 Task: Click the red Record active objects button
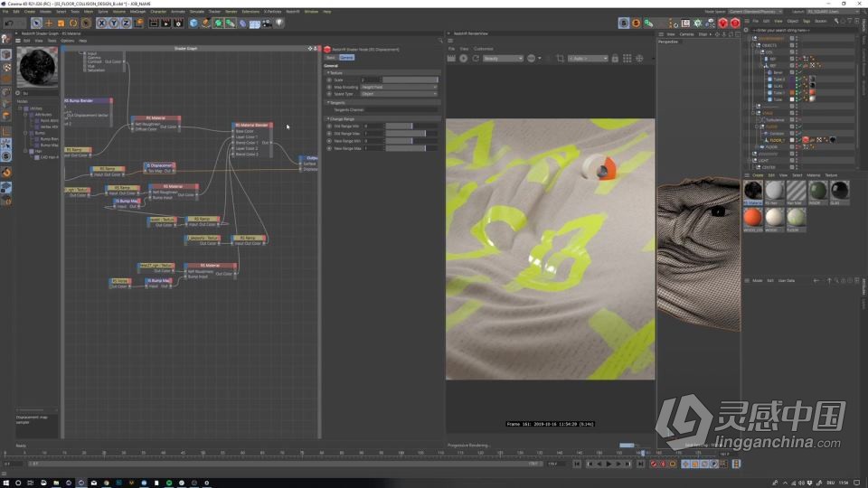coord(654,465)
